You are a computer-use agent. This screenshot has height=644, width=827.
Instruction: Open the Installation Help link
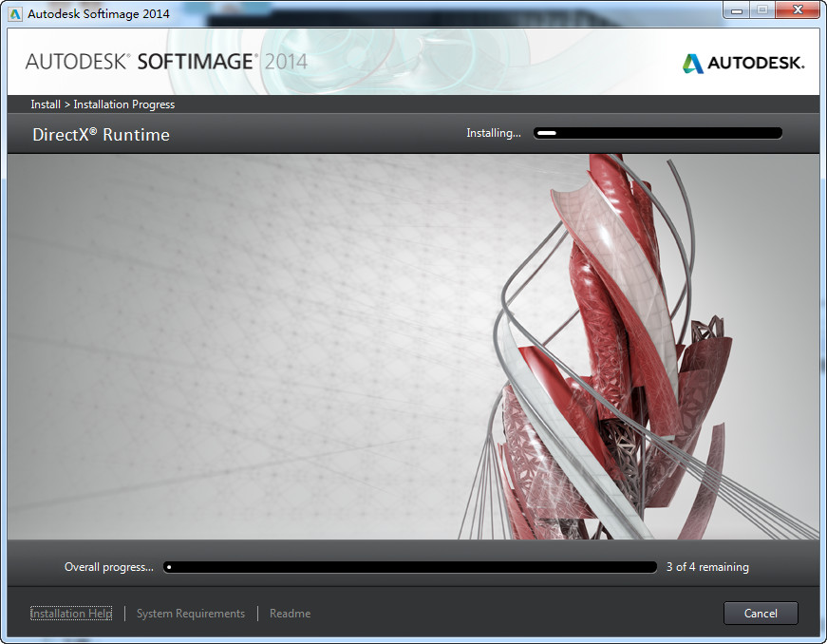71,614
